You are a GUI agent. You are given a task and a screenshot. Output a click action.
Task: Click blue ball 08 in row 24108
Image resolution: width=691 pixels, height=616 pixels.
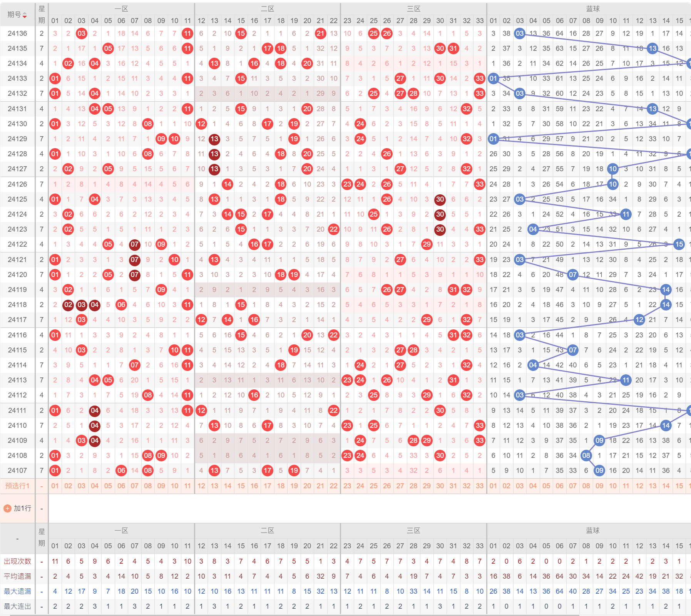(x=586, y=456)
